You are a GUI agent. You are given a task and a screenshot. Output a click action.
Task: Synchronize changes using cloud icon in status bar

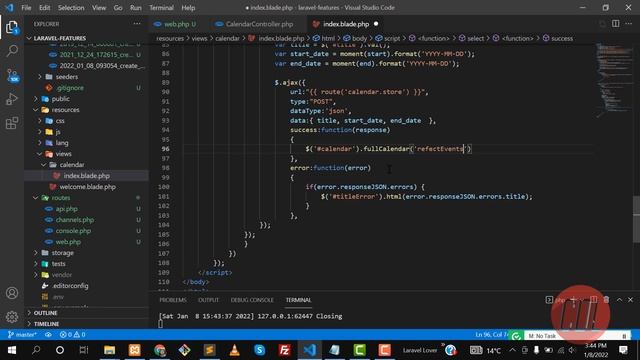click(48, 335)
